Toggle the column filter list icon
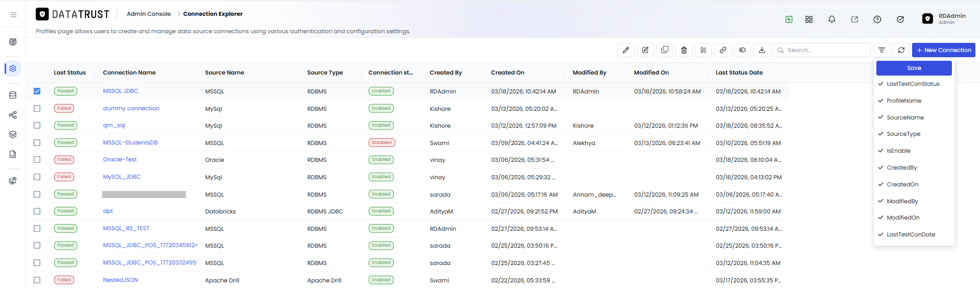This screenshot has height=288, width=980. [x=881, y=50]
